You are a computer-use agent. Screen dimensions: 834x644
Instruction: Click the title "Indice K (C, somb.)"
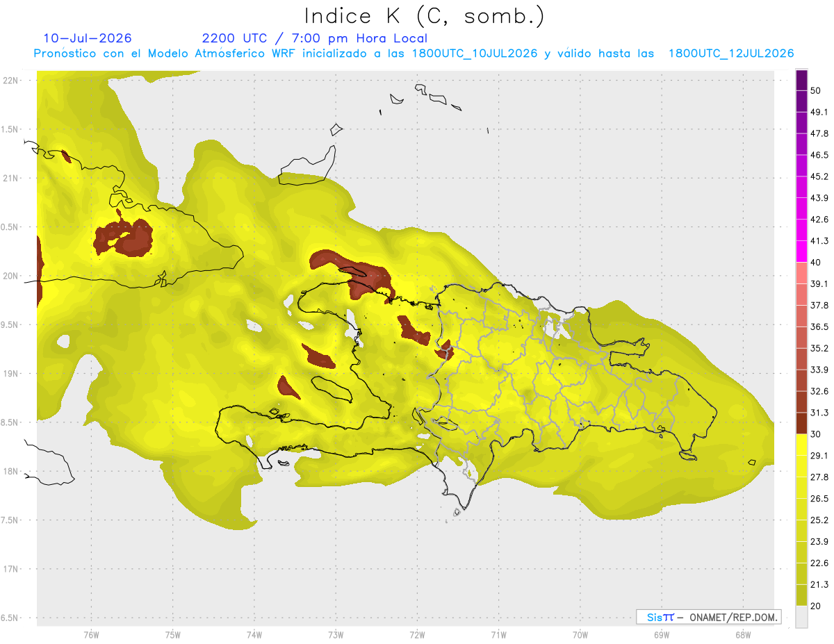point(424,16)
